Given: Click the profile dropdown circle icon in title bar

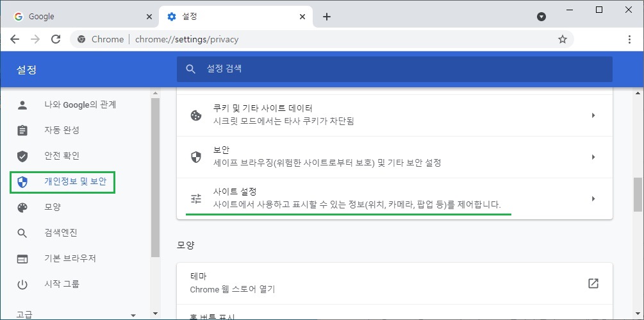Looking at the screenshot, I should point(541,17).
